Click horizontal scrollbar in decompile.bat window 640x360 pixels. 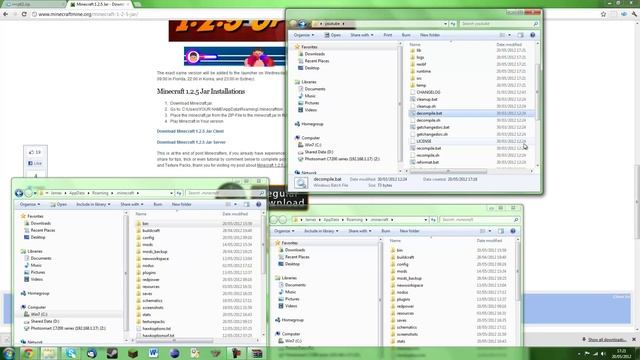448,171
